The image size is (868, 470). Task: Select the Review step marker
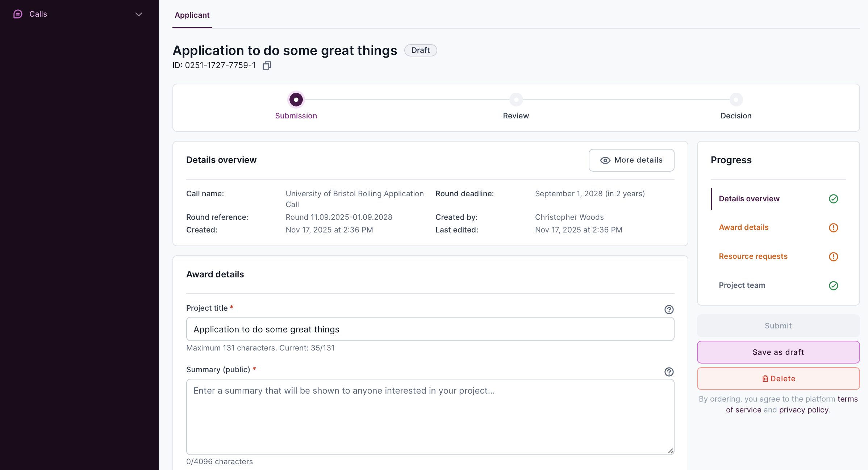(516, 100)
